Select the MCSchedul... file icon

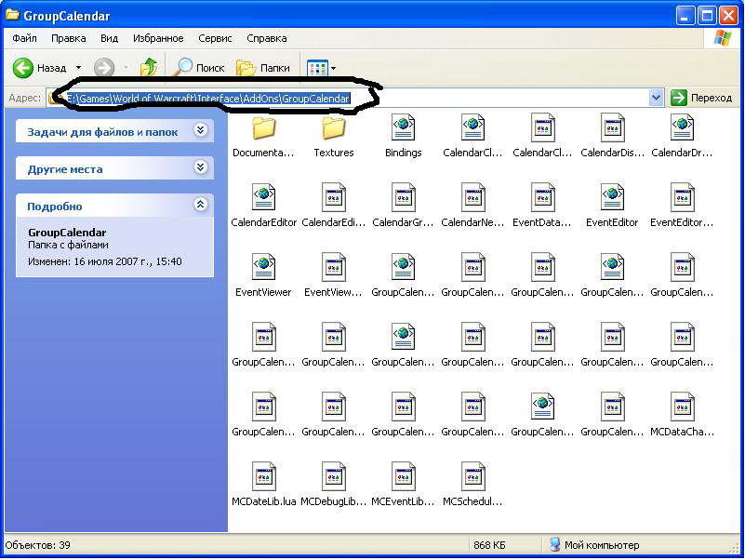point(473,476)
